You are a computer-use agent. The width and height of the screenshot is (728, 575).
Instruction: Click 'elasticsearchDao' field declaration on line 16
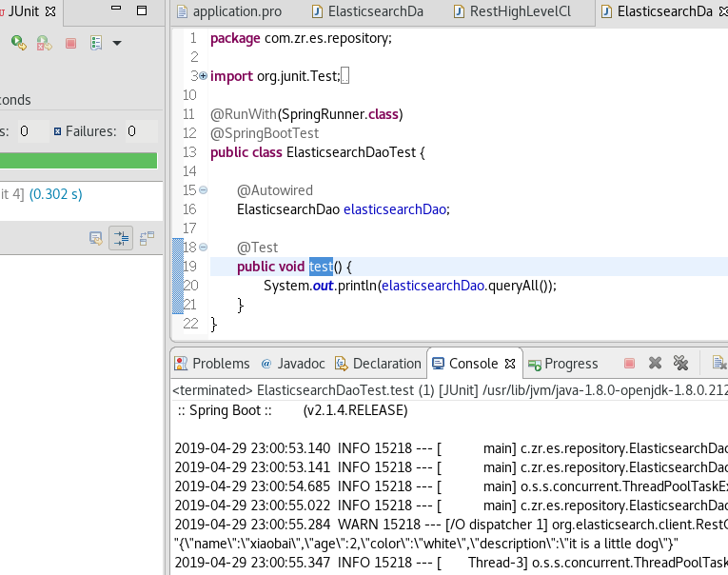(395, 209)
